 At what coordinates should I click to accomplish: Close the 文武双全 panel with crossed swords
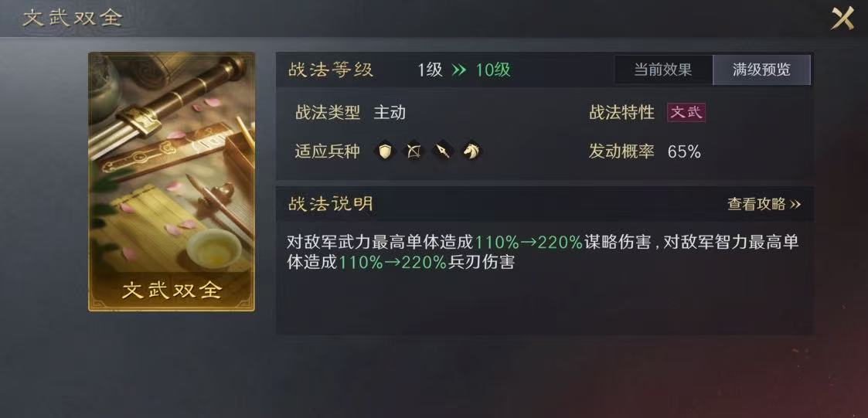tap(842, 19)
